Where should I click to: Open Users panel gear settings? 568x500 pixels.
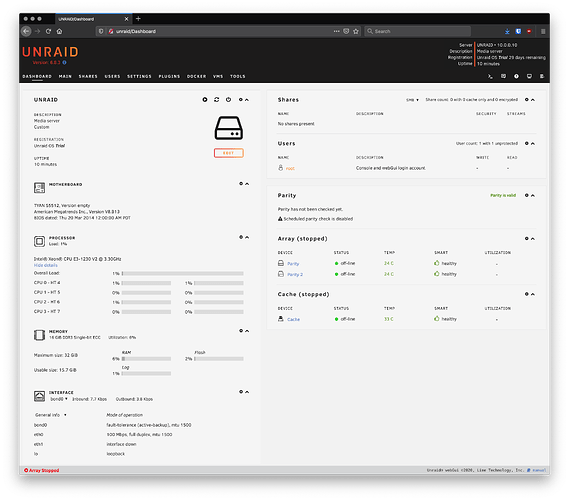[x=527, y=143]
